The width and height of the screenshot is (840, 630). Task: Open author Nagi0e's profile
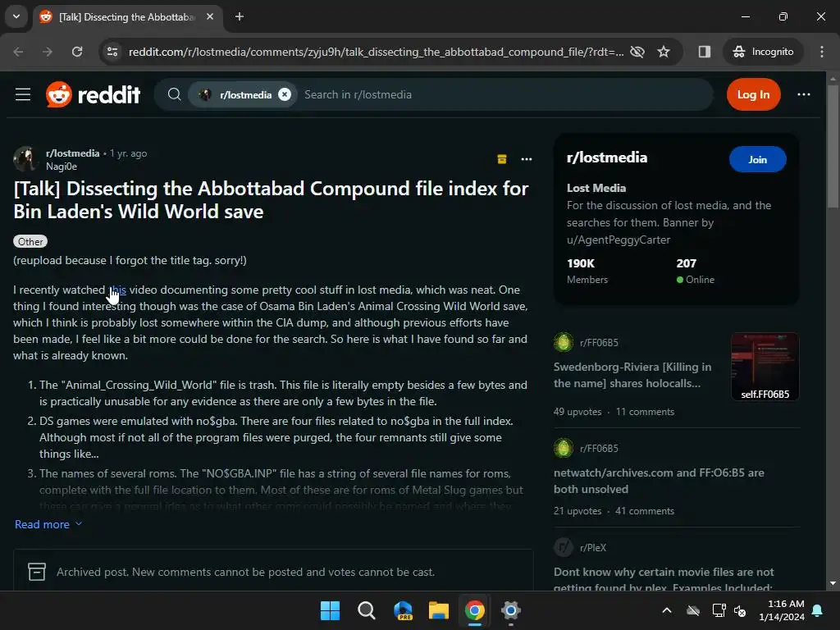click(x=62, y=167)
